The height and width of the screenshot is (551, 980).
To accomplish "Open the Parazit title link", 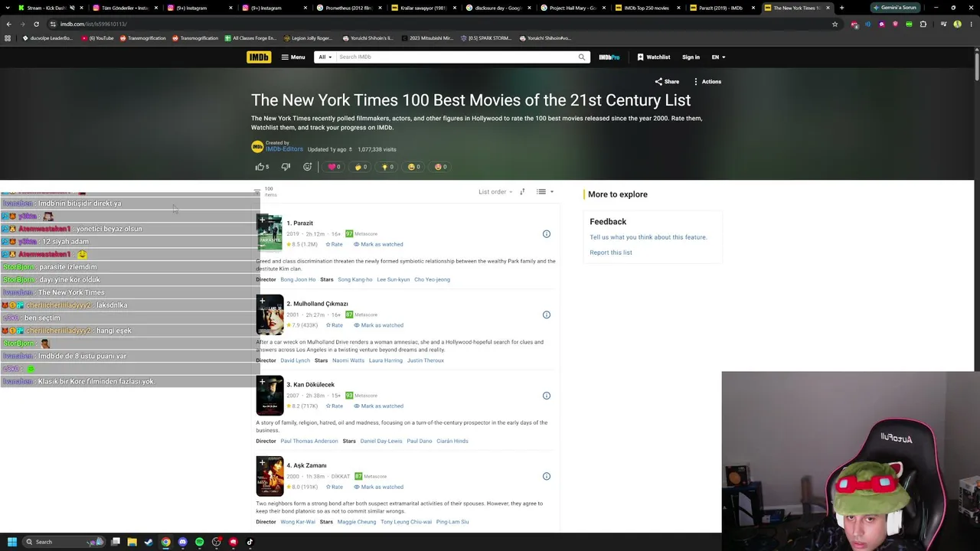I will [300, 223].
